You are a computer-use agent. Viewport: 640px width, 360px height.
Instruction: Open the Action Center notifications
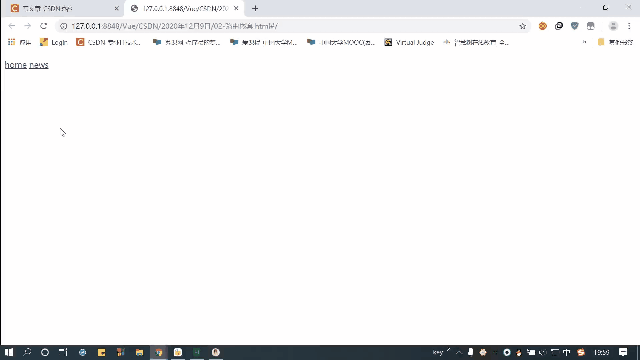(x=623, y=352)
